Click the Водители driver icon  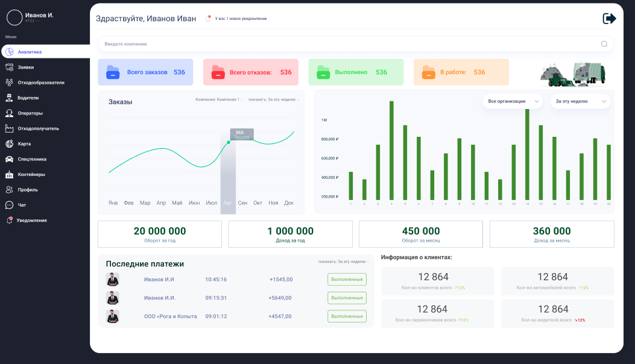pyautogui.click(x=9, y=98)
